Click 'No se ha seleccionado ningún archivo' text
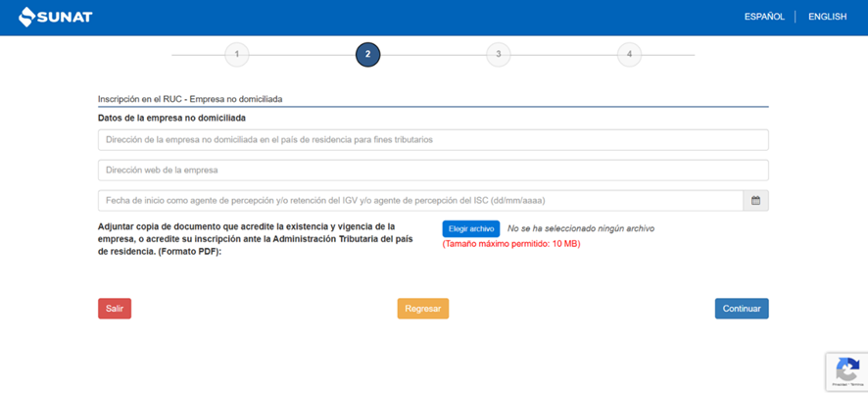 tap(580, 228)
